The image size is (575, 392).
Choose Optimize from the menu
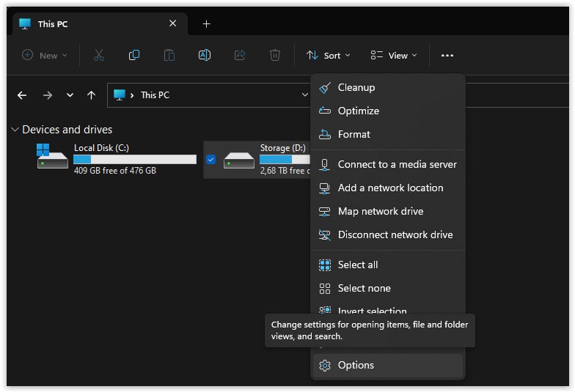coord(388,111)
